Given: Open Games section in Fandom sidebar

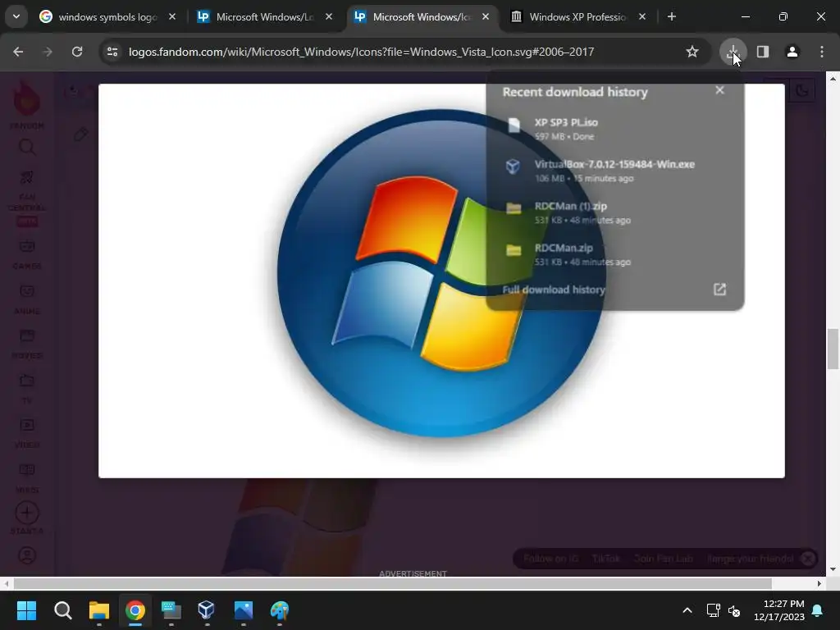Looking at the screenshot, I should [27, 254].
